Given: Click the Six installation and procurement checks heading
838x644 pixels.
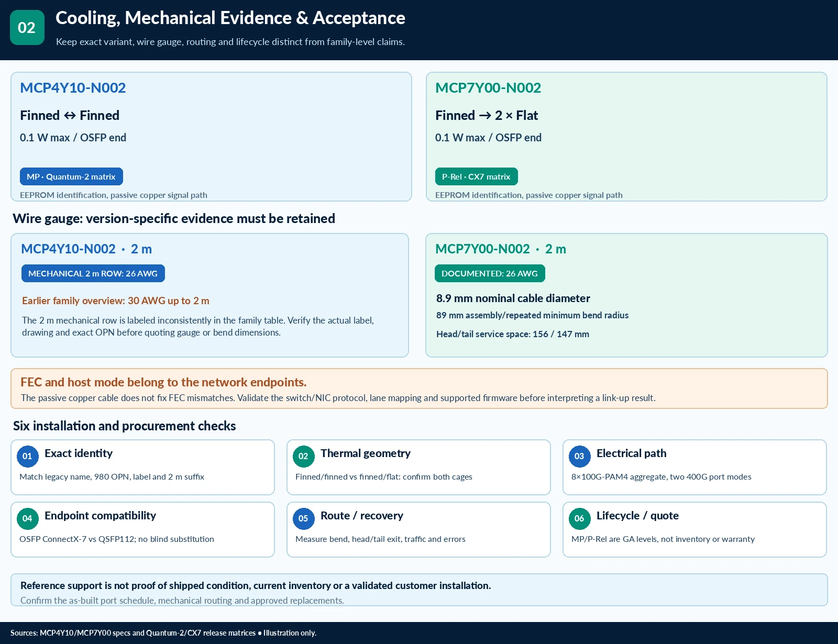Looking at the screenshot, I should tap(125, 426).
